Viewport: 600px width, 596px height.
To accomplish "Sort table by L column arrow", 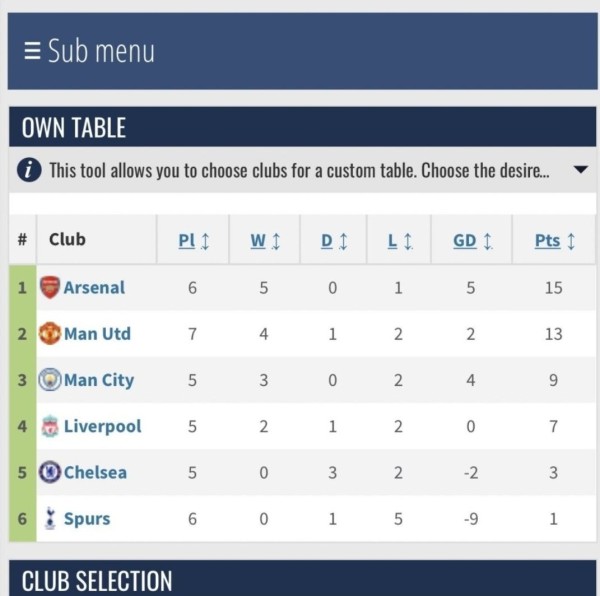I will (x=408, y=241).
